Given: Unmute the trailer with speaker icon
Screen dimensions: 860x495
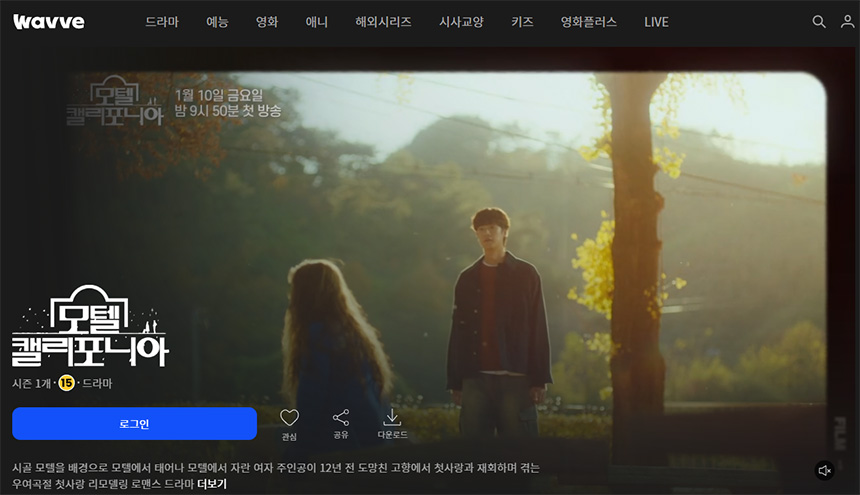Looking at the screenshot, I should 824,470.
